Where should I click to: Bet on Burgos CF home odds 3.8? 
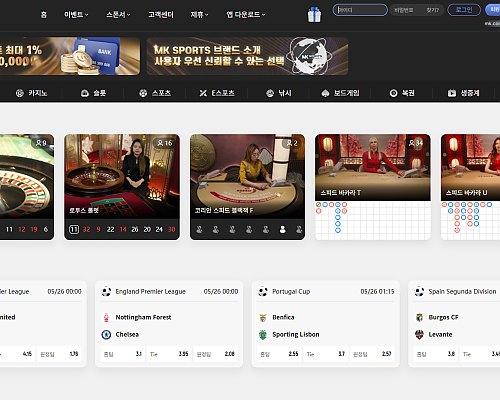(436, 354)
